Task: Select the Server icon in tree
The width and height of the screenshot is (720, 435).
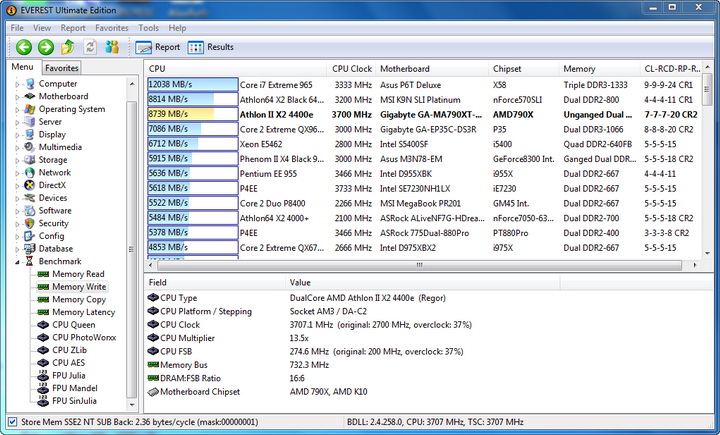Action: [x=30, y=122]
